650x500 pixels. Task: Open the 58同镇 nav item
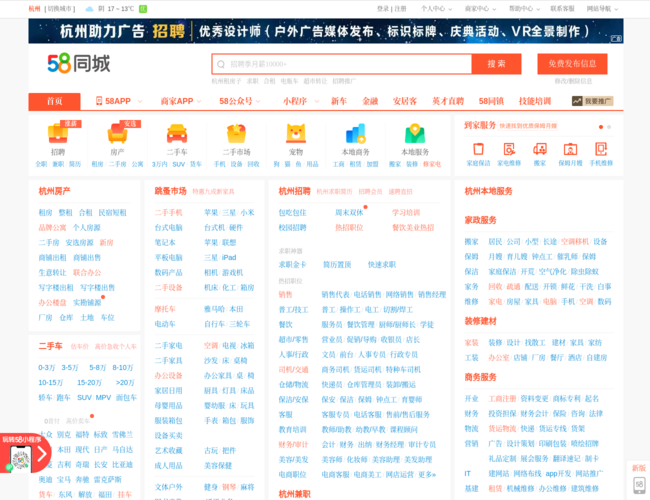(491, 101)
